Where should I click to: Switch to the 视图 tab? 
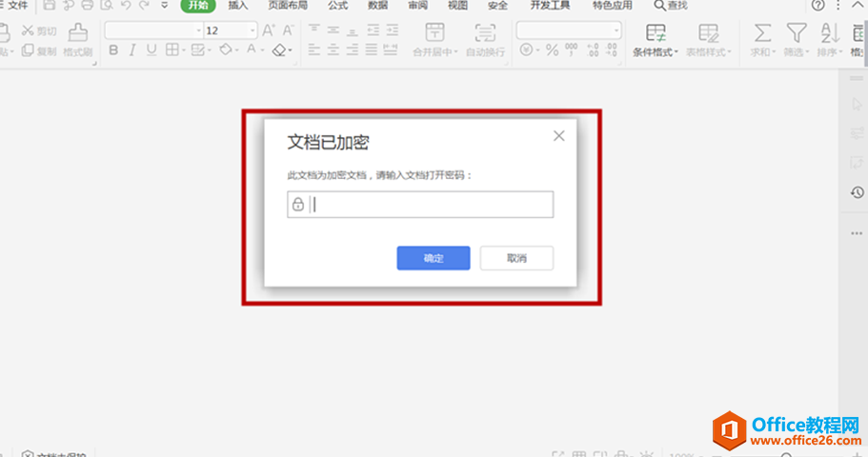457,6
